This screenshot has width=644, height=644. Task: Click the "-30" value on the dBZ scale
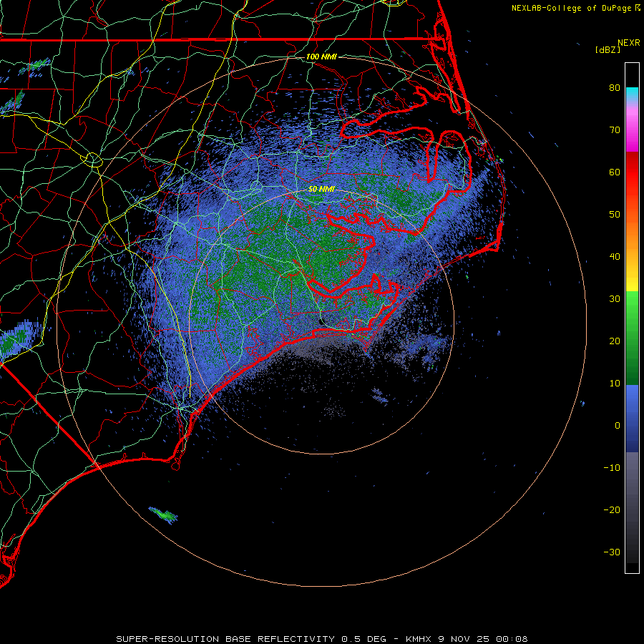(612, 552)
